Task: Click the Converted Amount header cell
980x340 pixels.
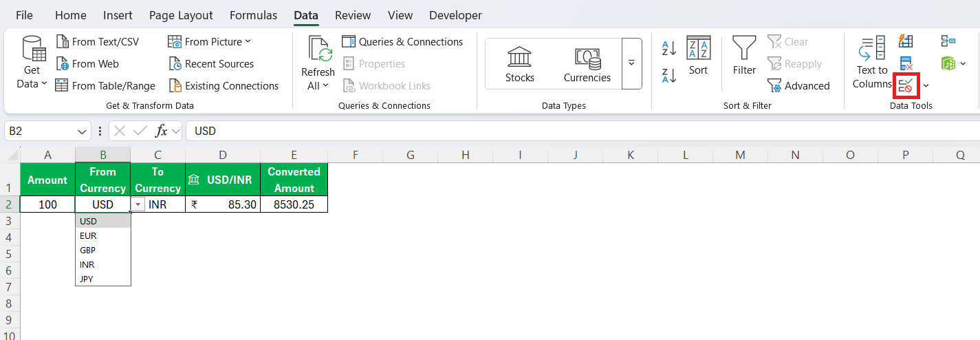Action: [294, 180]
